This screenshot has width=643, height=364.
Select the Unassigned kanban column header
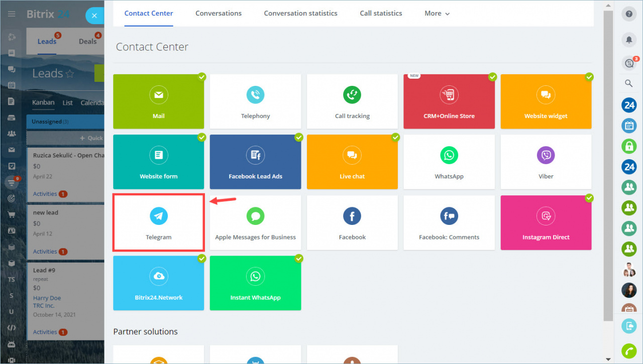pos(65,122)
